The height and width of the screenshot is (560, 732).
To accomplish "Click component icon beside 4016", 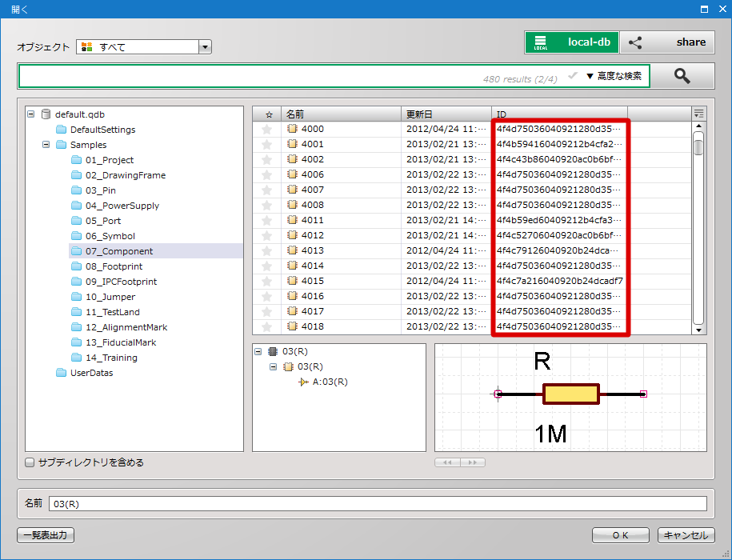I will (x=292, y=296).
